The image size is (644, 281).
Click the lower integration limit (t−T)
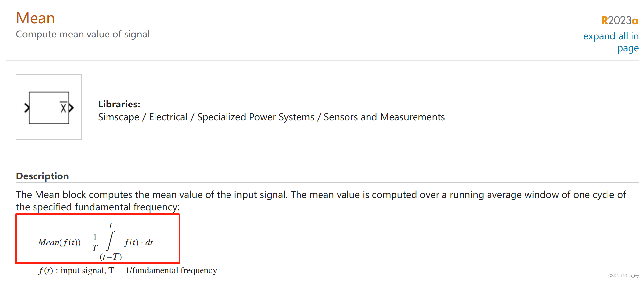(x=111, y=257)
